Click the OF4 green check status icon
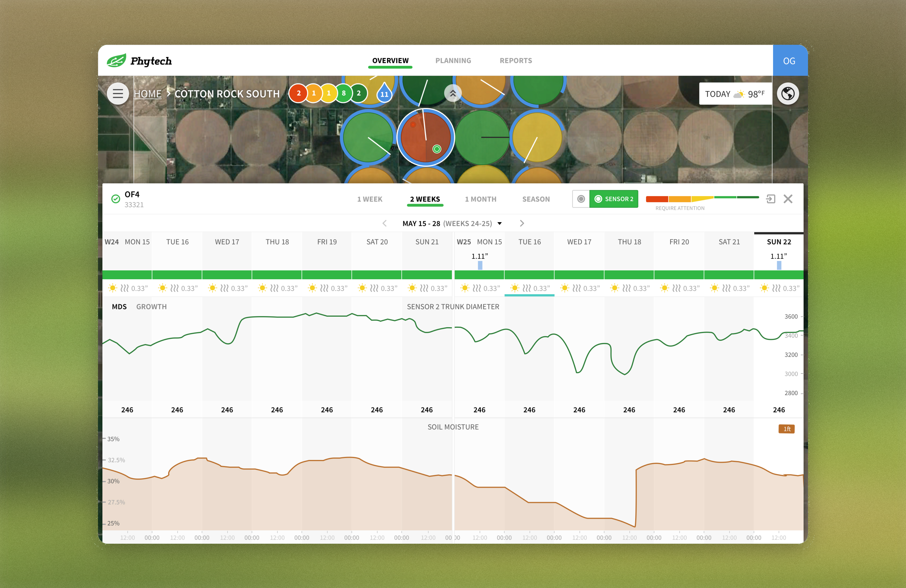This screenshot has width=906, height=588. [x=116, y=199]
